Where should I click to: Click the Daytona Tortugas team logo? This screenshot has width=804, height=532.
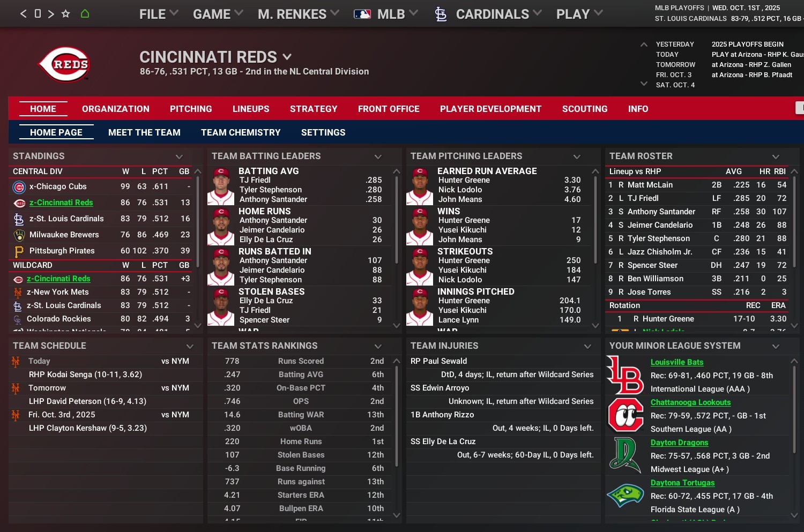[625, 496]
